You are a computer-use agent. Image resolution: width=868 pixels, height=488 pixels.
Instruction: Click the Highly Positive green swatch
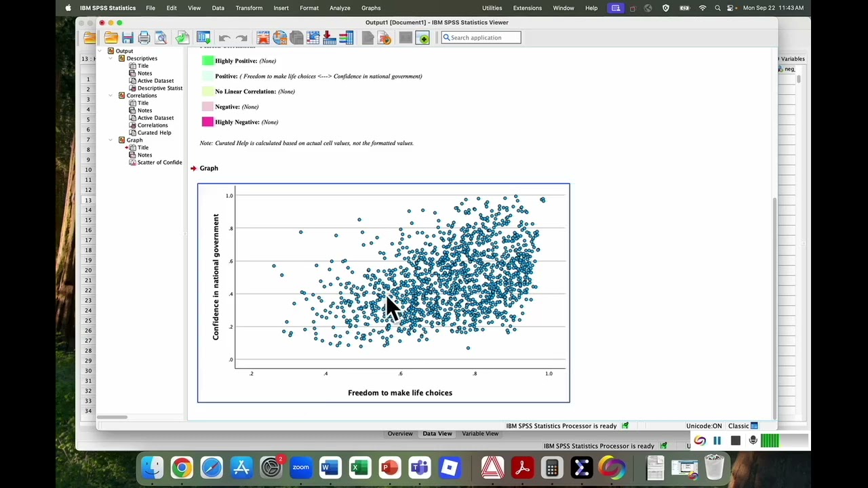pos(208,61)
